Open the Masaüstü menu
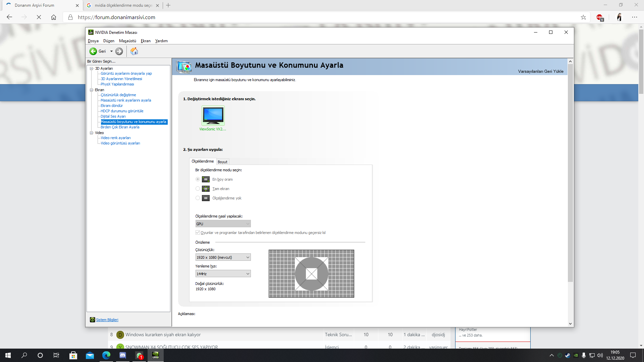Viewport: 644px width, 362px height. click(127, 41)
